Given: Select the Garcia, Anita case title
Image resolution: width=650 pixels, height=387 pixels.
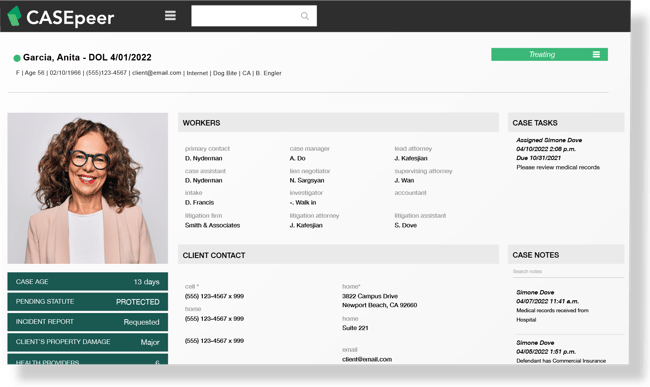Looking at the screenshot, I should pos(87,57).
